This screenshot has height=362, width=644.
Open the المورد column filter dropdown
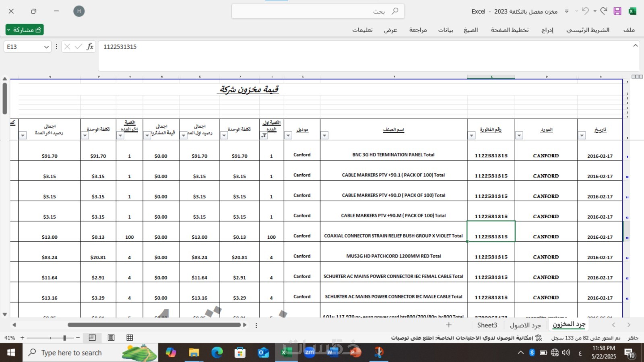[519, 136]
